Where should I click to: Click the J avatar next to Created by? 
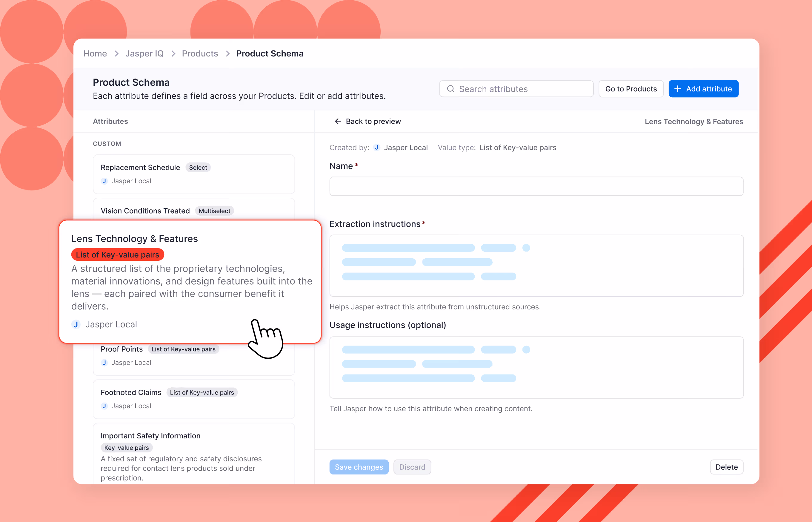(377, 148)
